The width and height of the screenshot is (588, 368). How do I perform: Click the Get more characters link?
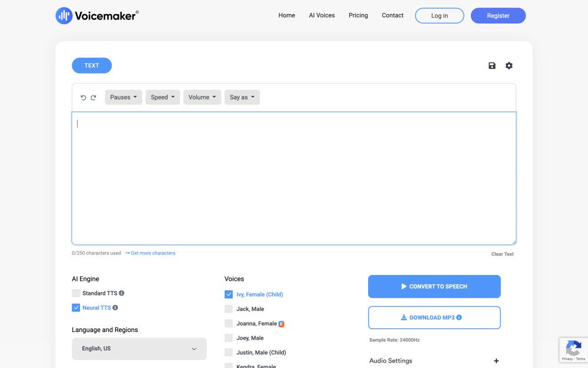pyautogui.click(x=151, y=253)
